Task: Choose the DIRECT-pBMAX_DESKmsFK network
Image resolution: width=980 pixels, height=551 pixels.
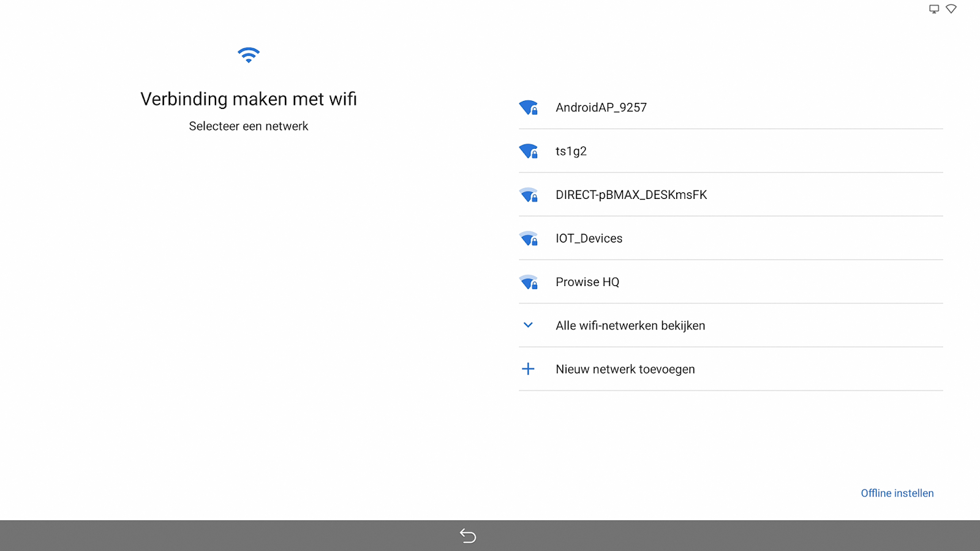Action: [x=631, y=195]
